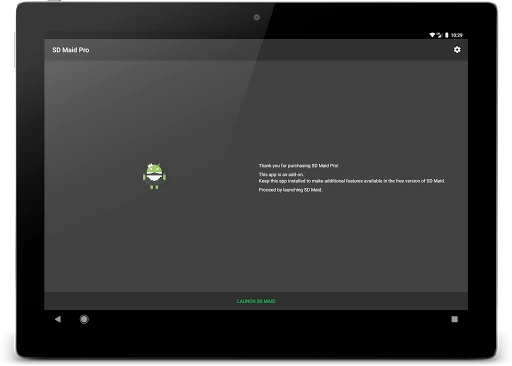
Task: Tap the Android back navigation button
Action: click(58, 319)
